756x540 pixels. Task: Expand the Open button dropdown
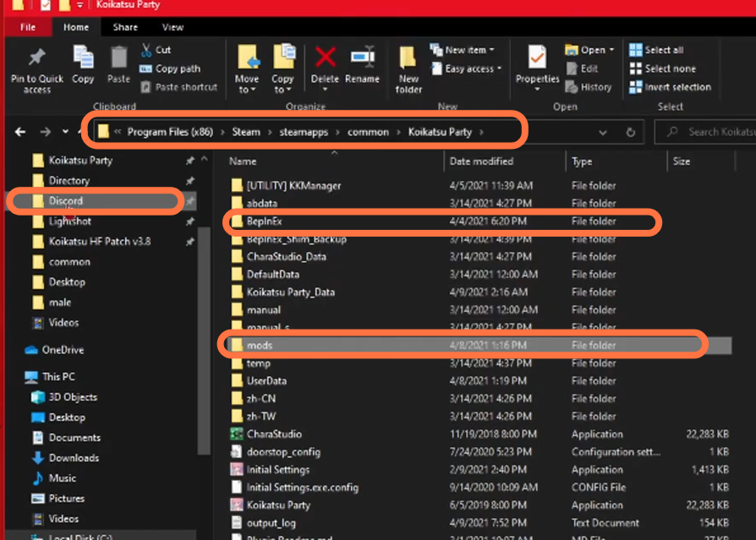[x=611, y=50]
